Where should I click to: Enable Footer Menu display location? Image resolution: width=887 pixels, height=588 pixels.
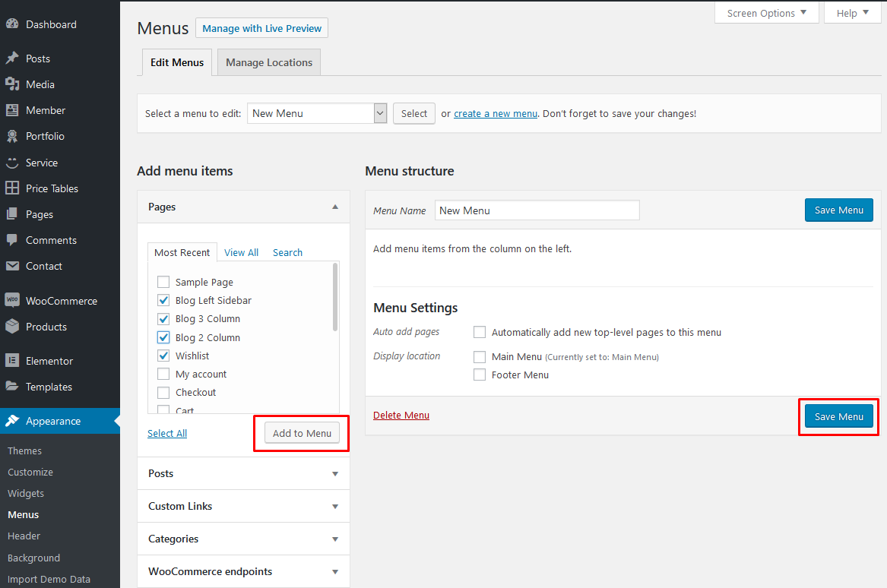(x=480, y=375)
